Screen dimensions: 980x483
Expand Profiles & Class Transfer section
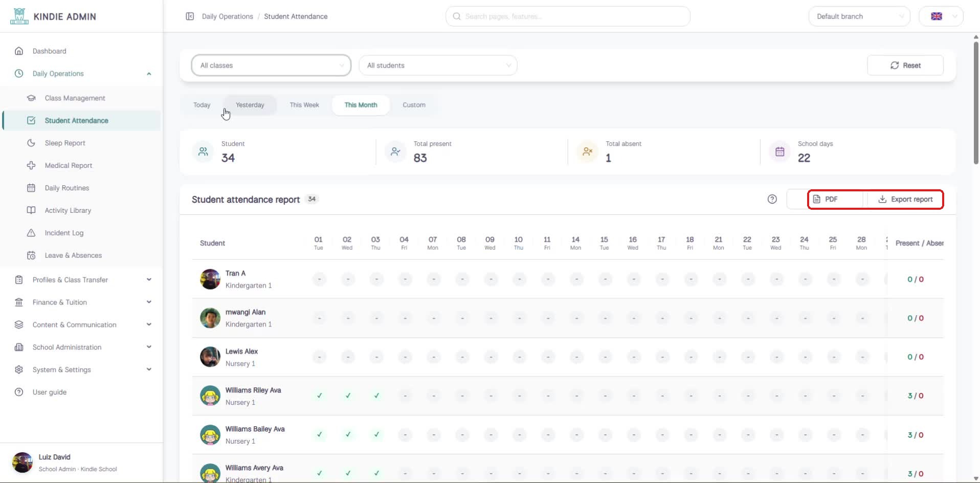(x=149, y=280)
